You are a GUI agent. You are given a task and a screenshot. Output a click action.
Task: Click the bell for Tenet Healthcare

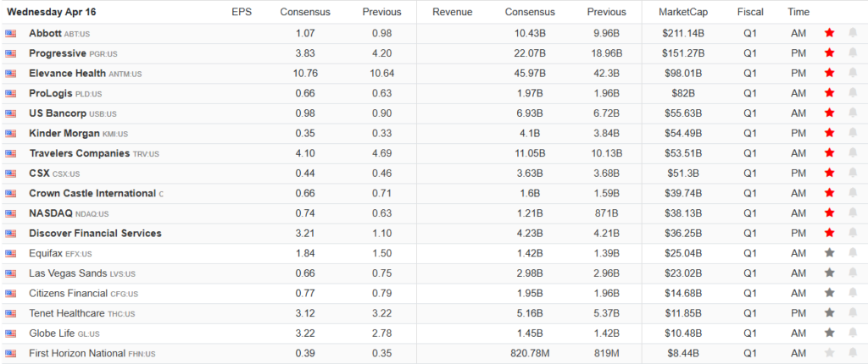tap(853, 313)
